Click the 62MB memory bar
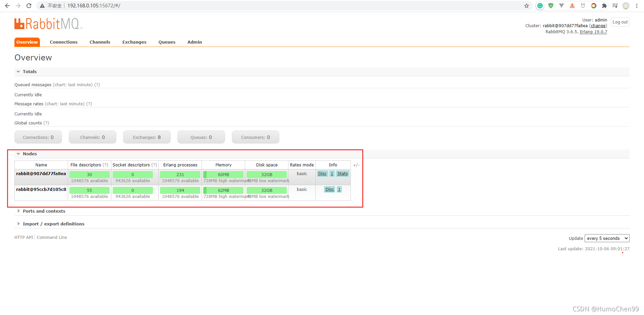The width and height of the screenshot is (644, 315). pyautogui.click(x=223, y=190)
